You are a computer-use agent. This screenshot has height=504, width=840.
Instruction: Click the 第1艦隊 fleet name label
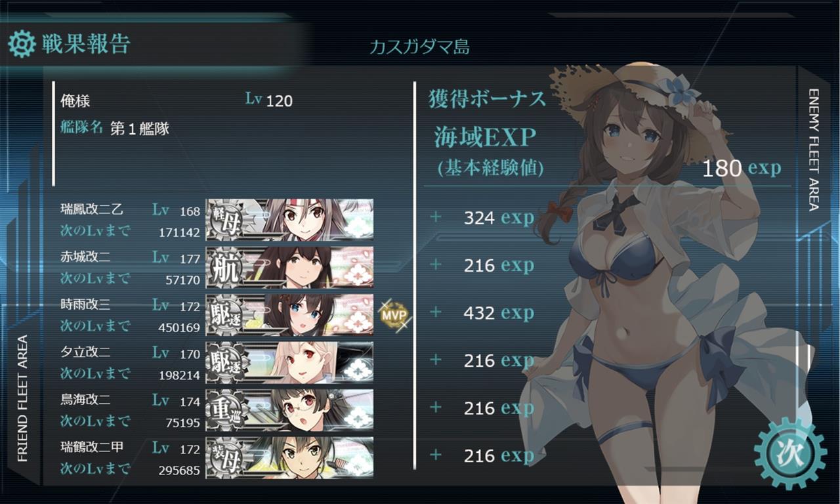click(140, 128)
